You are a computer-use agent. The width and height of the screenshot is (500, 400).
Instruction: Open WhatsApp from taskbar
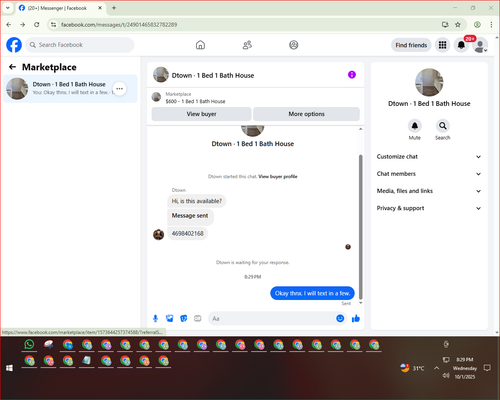tap(29, 344)
